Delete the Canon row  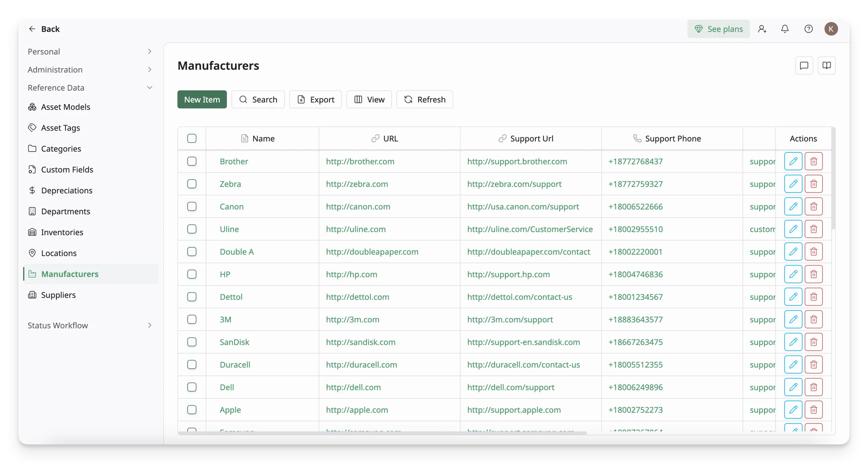point(813,206)
